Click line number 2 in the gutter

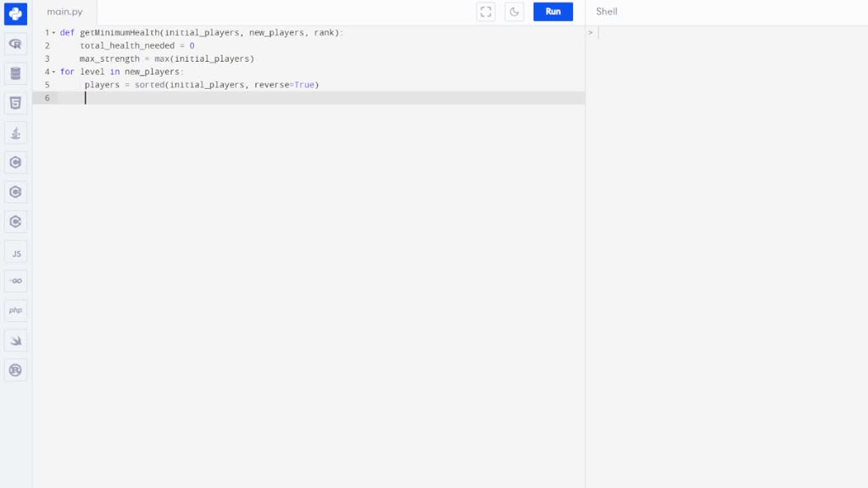[x=47, y=46]
